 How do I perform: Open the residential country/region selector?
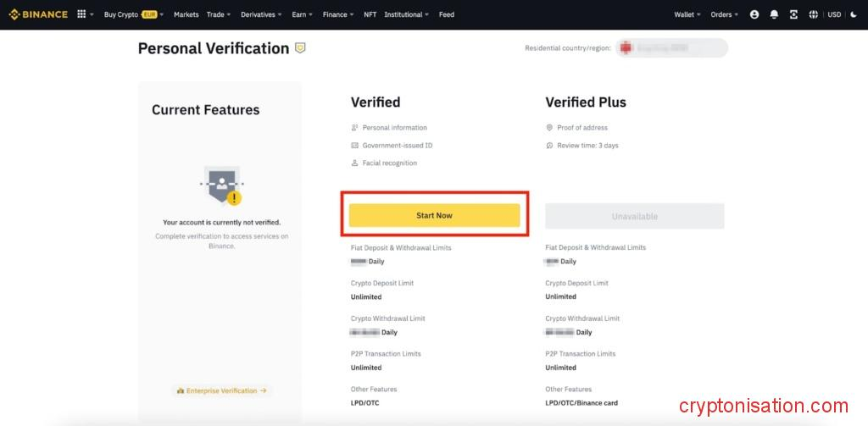click(x=671, y=48)
